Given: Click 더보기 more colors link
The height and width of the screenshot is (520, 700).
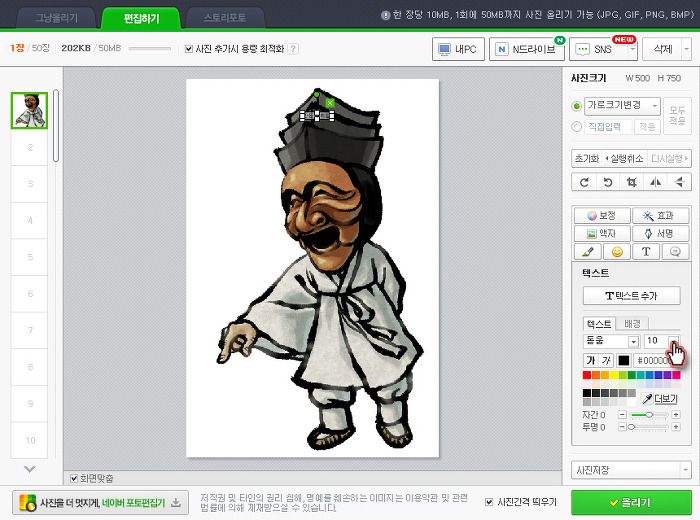Looking at the screenshot, I should pyautogui.click(x=666, y=399).
